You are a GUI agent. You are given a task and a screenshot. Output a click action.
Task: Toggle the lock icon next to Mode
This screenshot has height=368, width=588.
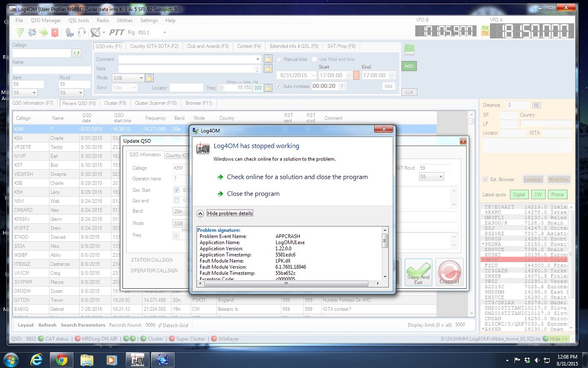tap(149, 78)
